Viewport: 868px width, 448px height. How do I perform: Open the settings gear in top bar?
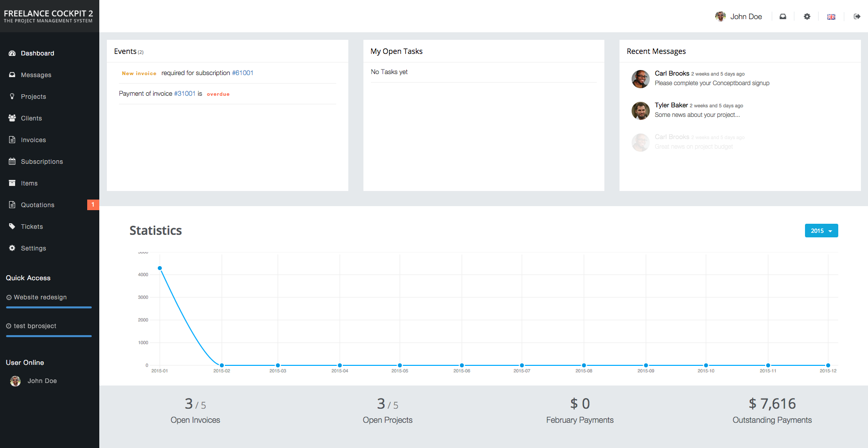click(807, 17)
